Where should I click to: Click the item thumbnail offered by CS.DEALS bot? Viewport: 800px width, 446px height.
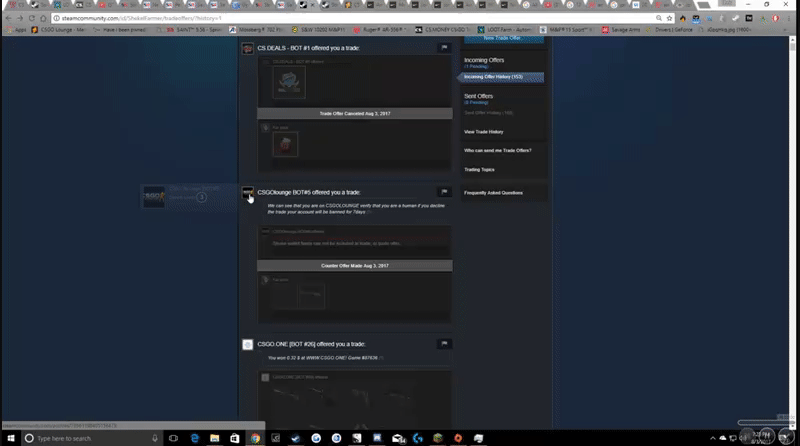click(x=289, y=82)
